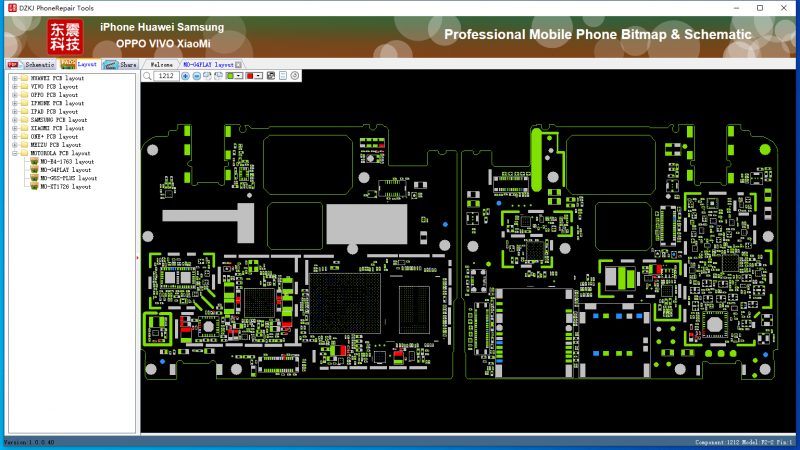Click the magnifier search icon in toolbar
This screenshot has height=450, width=800.
[148, 76]
